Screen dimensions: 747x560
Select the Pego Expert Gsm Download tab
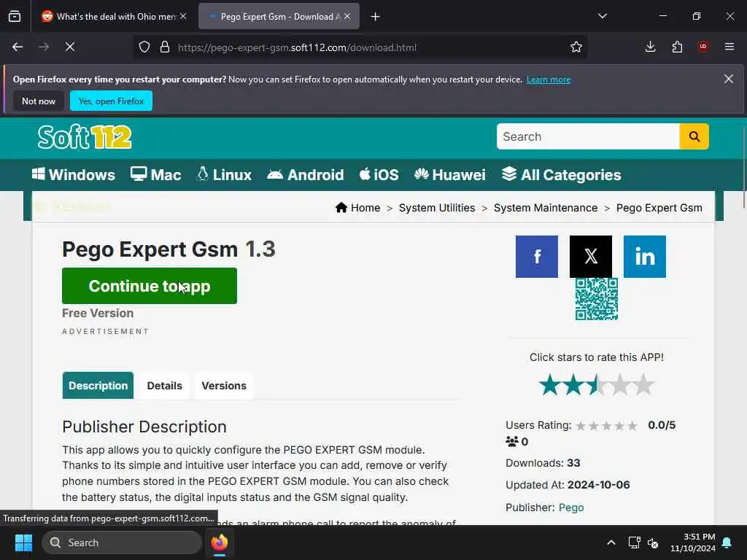click(279, 17)
